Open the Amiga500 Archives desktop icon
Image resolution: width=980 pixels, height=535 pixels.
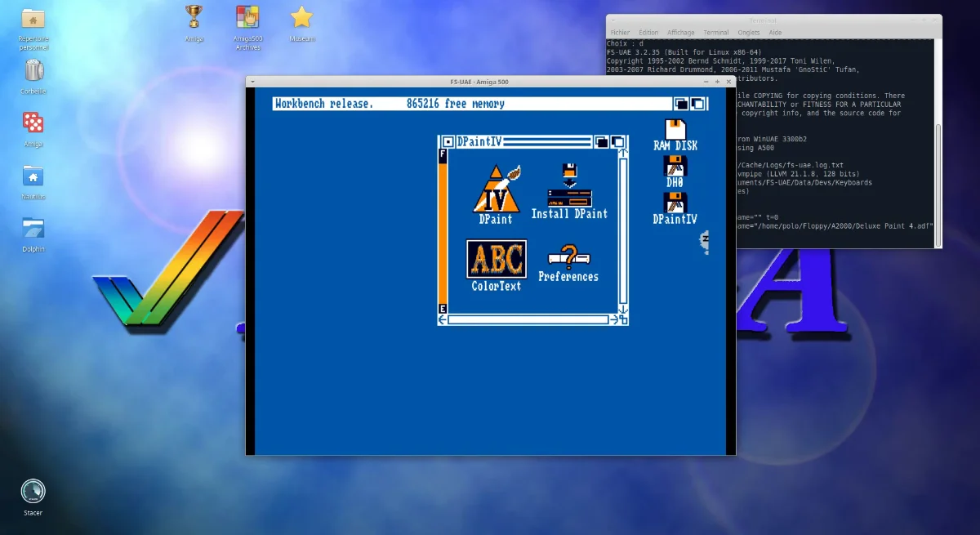tap(247, 26)
